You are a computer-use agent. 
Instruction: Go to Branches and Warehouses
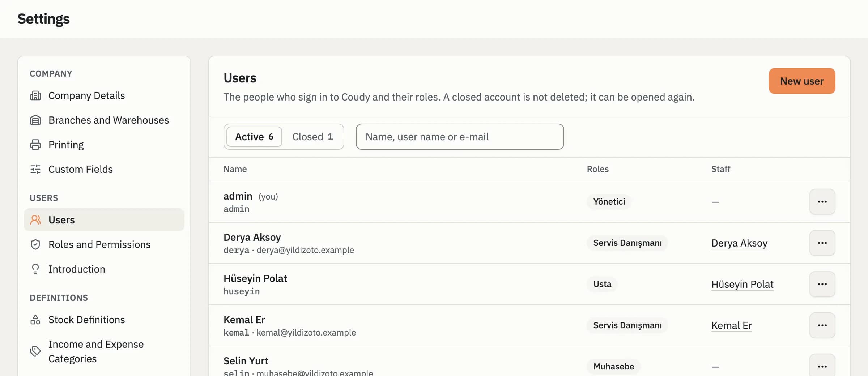click(x=104, y=120)
